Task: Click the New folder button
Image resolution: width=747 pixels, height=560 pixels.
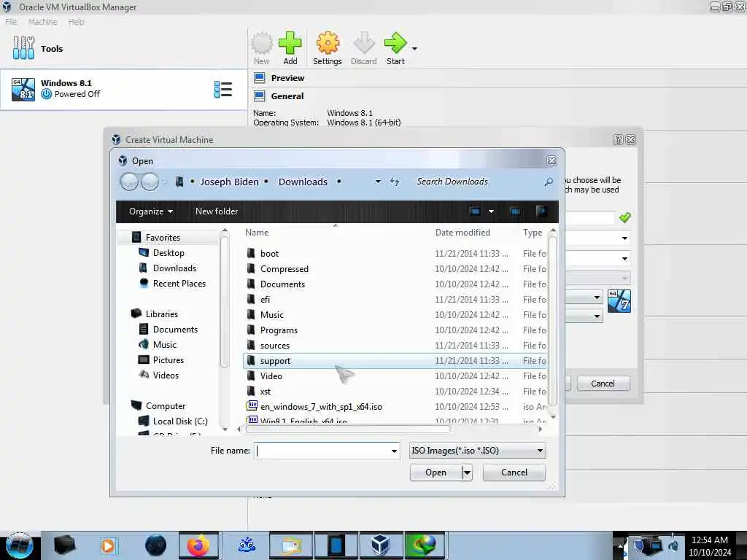Action: tap(216, 211)
